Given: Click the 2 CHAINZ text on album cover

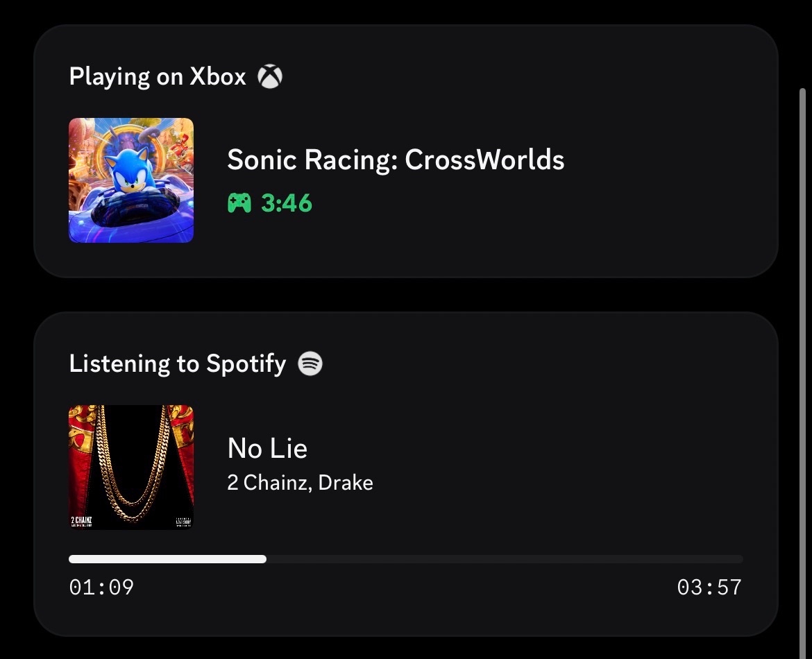Looking at the screenshot, I should [x=81, y=520].
